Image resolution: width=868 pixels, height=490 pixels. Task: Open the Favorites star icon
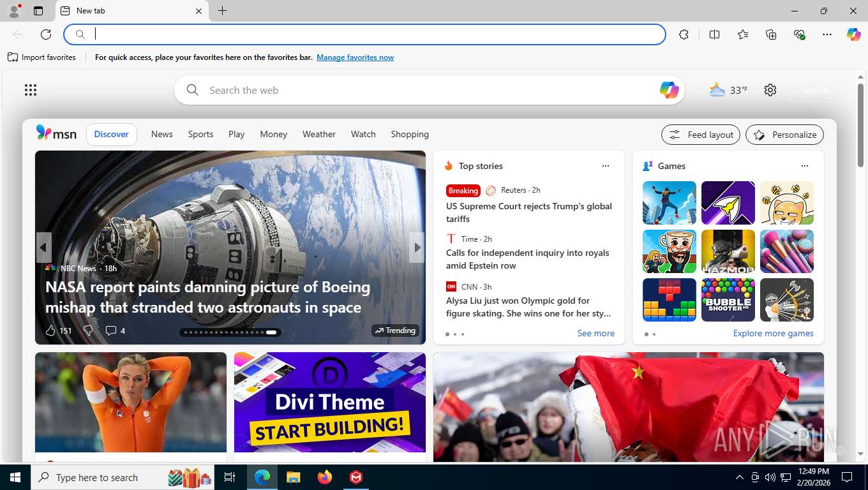click(x=743, y=34)
